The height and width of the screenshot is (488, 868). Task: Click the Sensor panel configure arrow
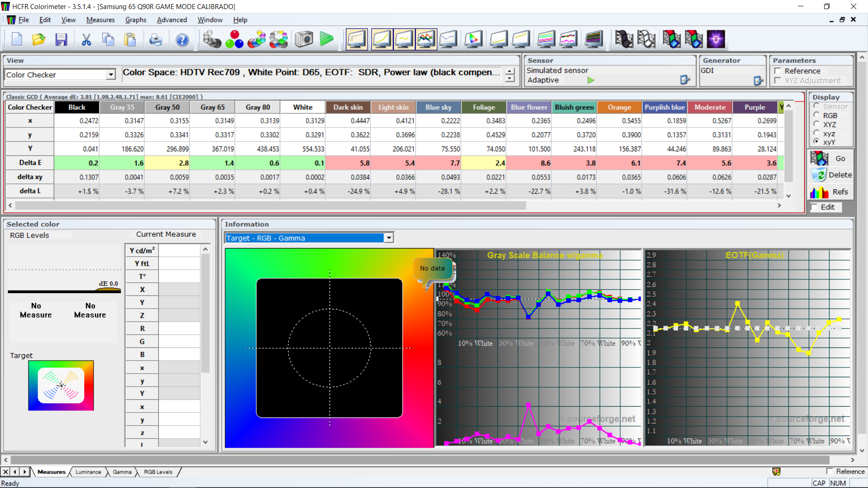[684, 80]
